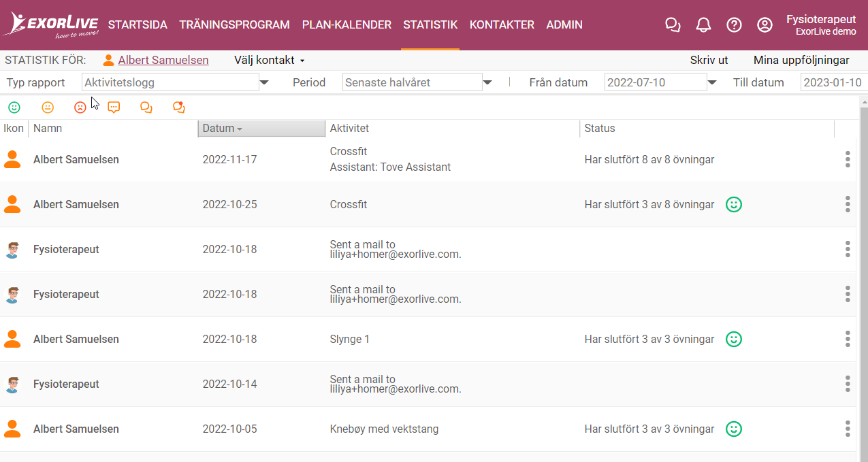
Task: Filter by red sad face
Action: pos(80,108)
